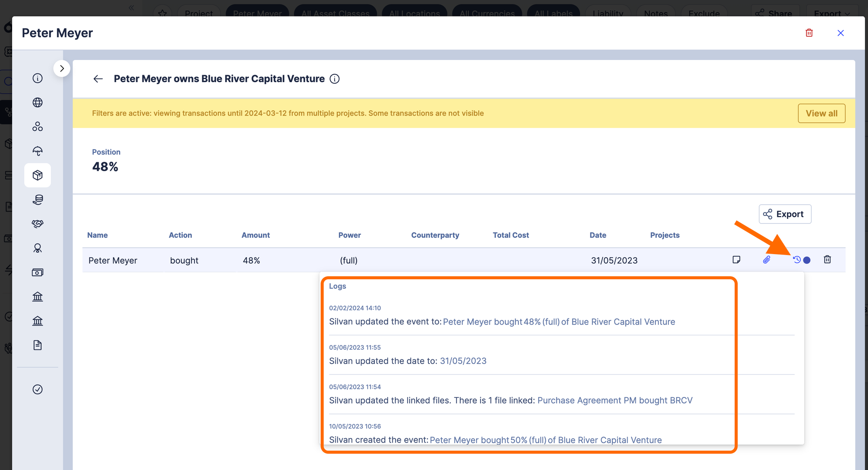Click the cube/3D asset icon in sidebar
The width and height of the screenshot is (868, 470).
pyautogui.click(x=38, y=175)
